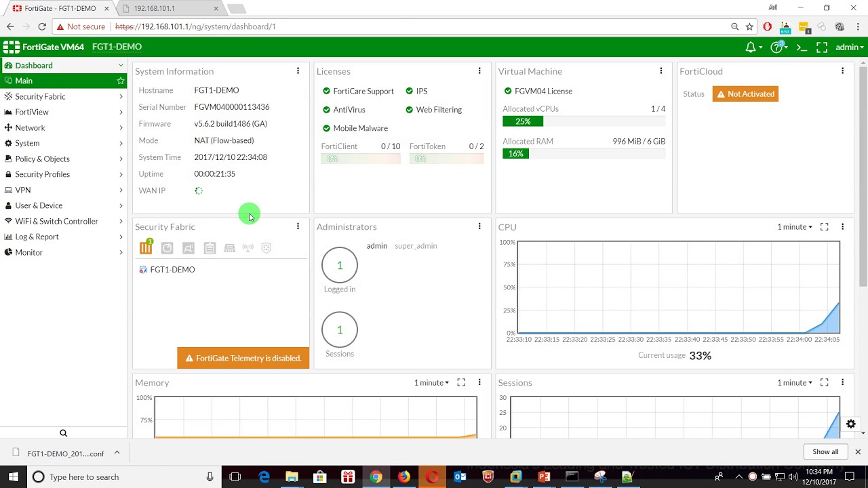Expand the Memory widget to fullscreen
The width and height of the screenshot is (868, 488).
click(461, 383)
